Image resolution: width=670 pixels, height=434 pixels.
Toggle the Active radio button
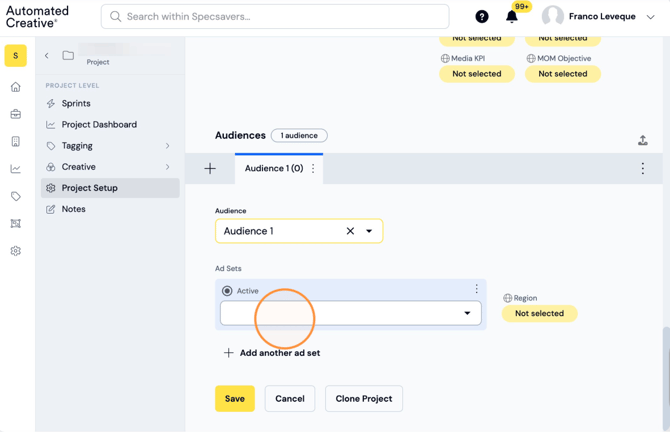tap(227, 291)
